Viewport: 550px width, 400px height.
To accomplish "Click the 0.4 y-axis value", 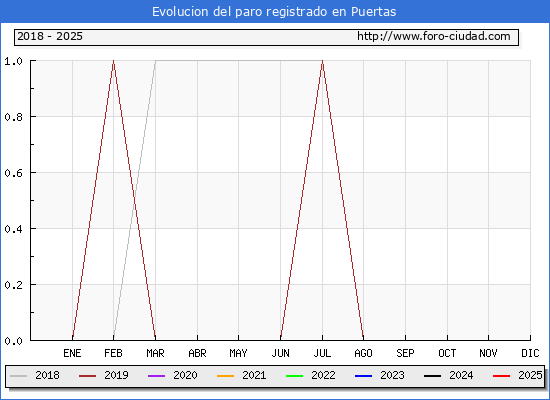I will tap(14, 229).
